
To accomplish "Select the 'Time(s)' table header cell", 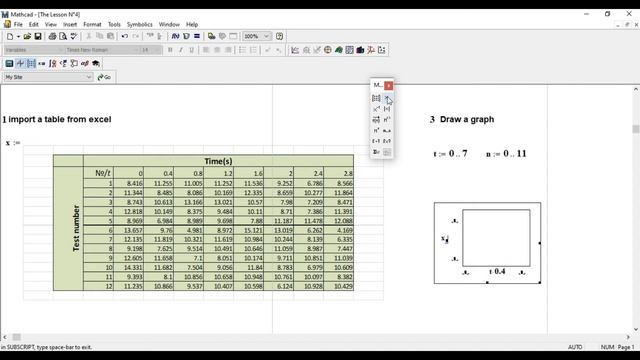I will [218, 161].
